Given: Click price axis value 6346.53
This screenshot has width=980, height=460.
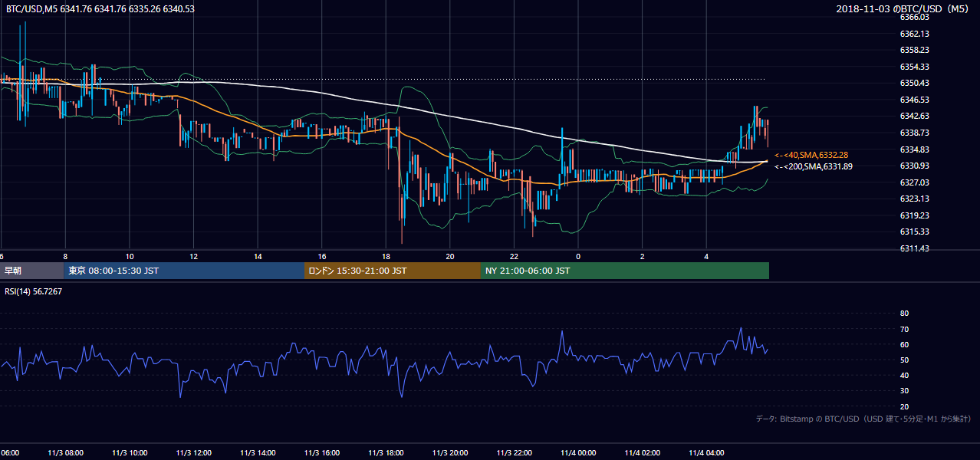Looking at the screenshot, I should pyautogui.click(x=914, y=100).
